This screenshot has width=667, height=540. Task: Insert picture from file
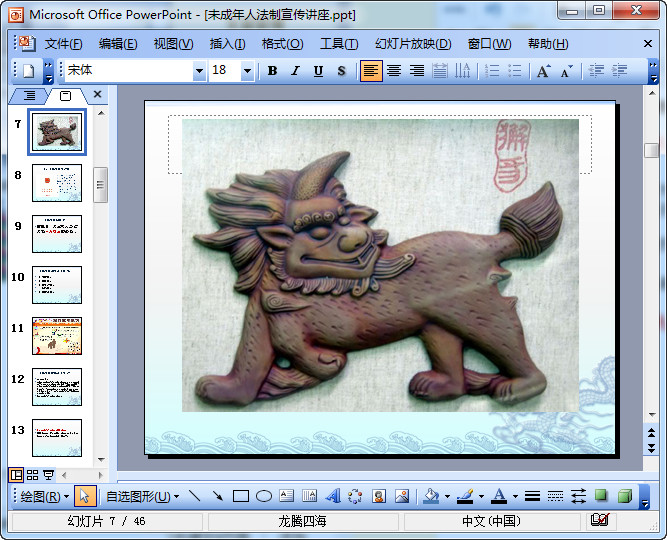coord(402,496)
